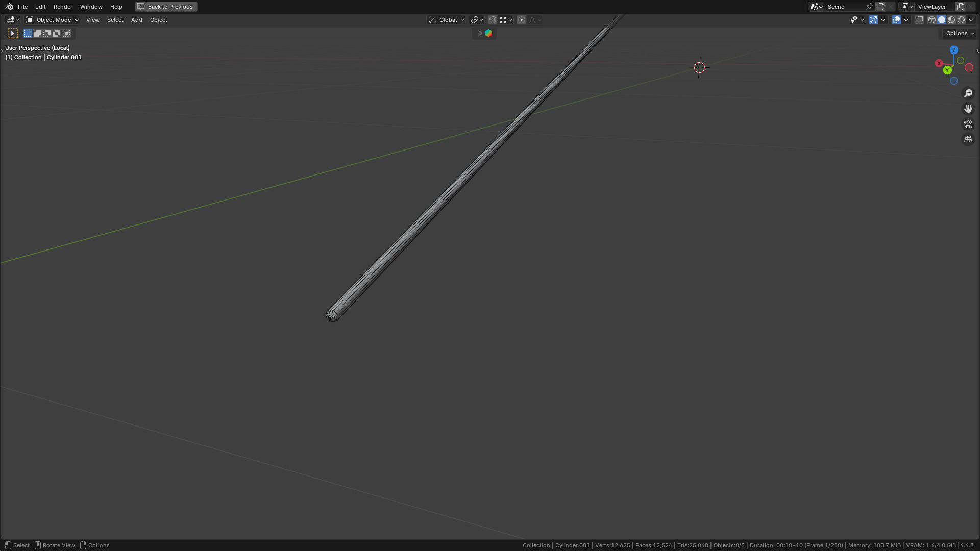Click the pan view hand icon

click(968, 109)
